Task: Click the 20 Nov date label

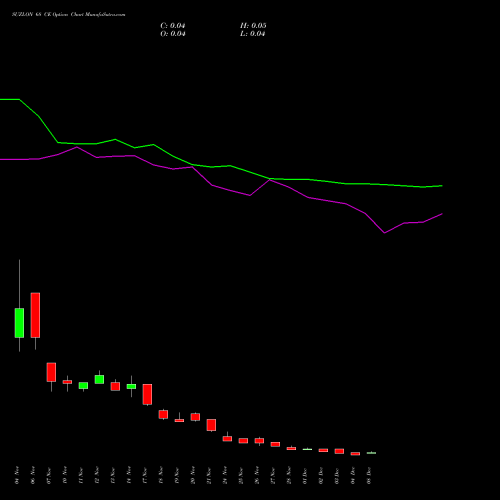Action: 193,475
